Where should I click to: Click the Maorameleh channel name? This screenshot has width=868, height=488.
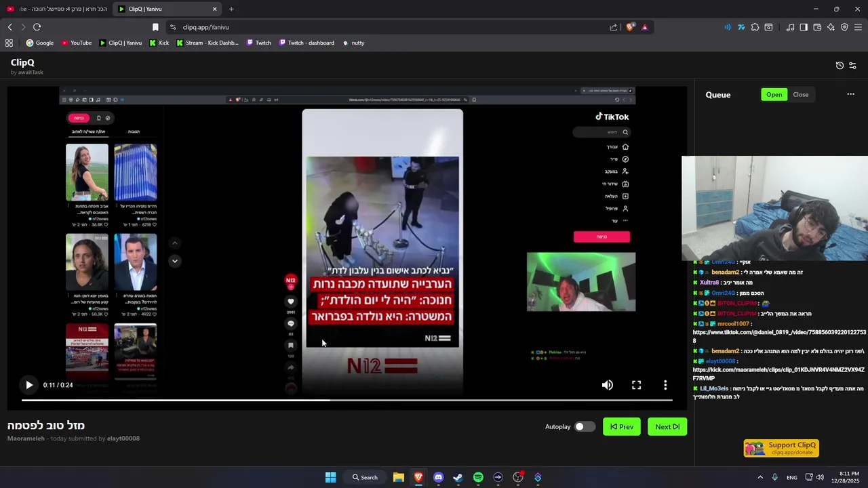[x=26, y=439]
